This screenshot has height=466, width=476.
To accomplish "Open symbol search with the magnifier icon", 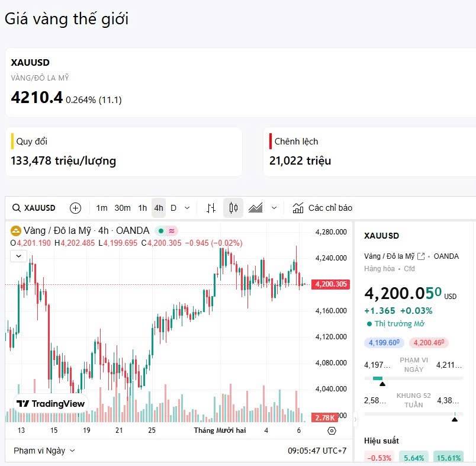I will pos(18,208).
